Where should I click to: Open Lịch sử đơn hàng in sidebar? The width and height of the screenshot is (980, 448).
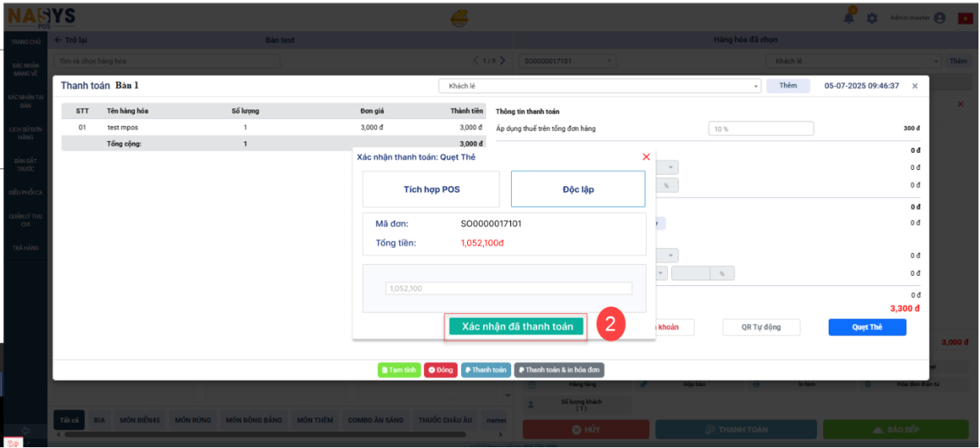tap(26, 132)
